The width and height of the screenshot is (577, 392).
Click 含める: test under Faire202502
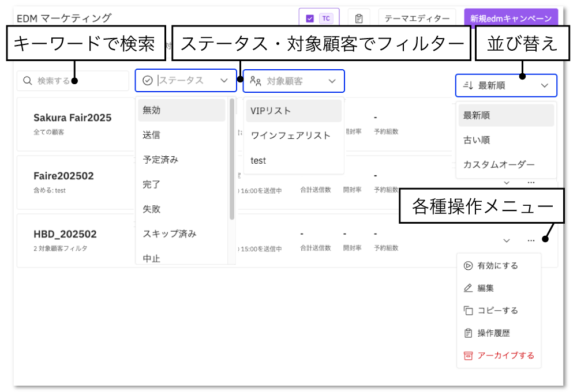point(49,190)
